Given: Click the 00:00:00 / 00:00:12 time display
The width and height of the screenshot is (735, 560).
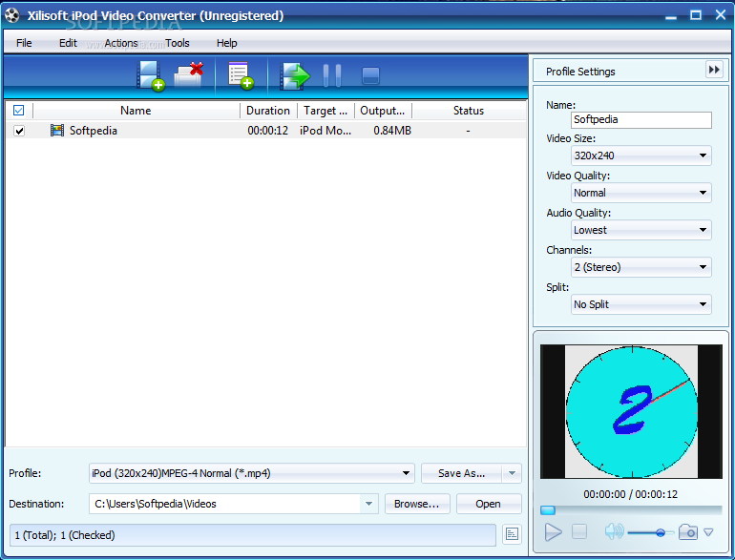Looking at the screenshot, I should [630, 494].
